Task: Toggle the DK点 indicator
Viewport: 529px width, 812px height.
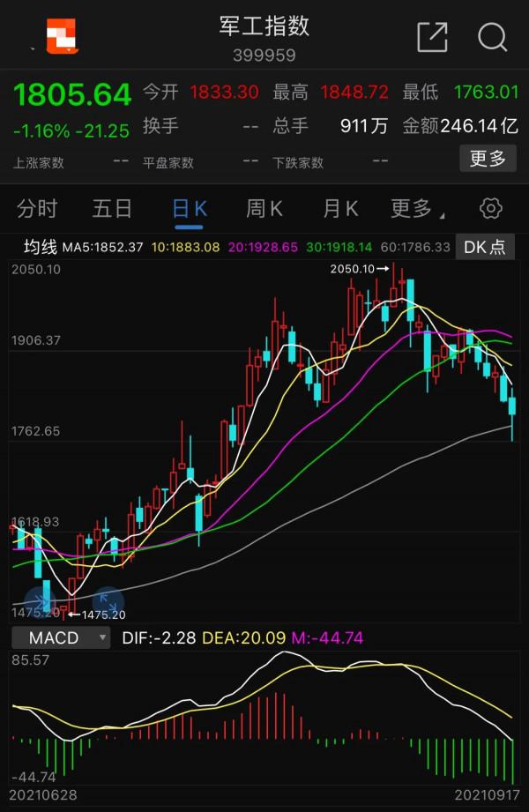Action: point(486,247)
